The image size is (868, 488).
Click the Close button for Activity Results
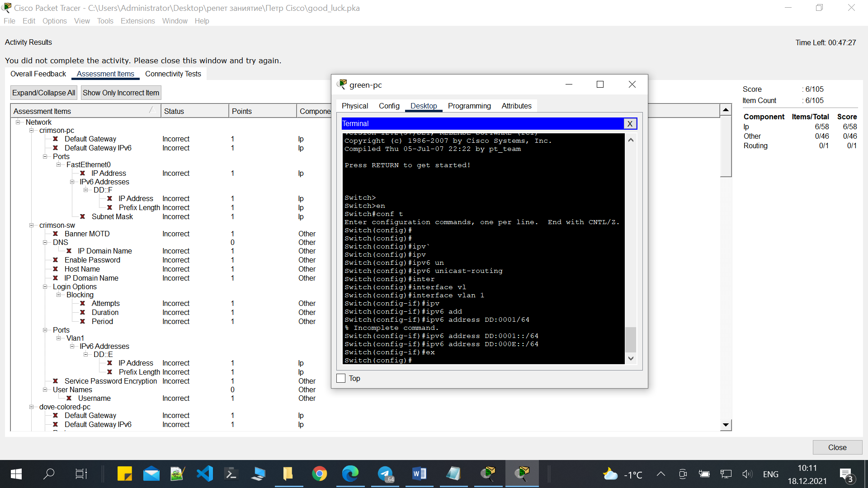(x=837, y=447)
